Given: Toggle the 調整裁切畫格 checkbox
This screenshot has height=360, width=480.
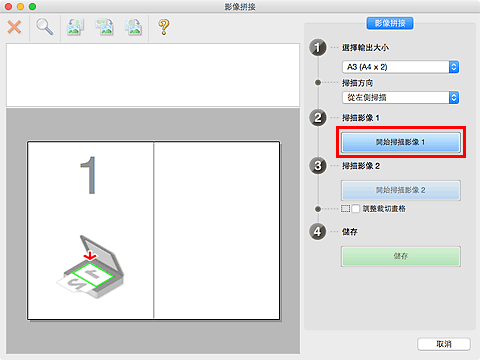Looking at the screenshot, I should [x=356, y=209].
